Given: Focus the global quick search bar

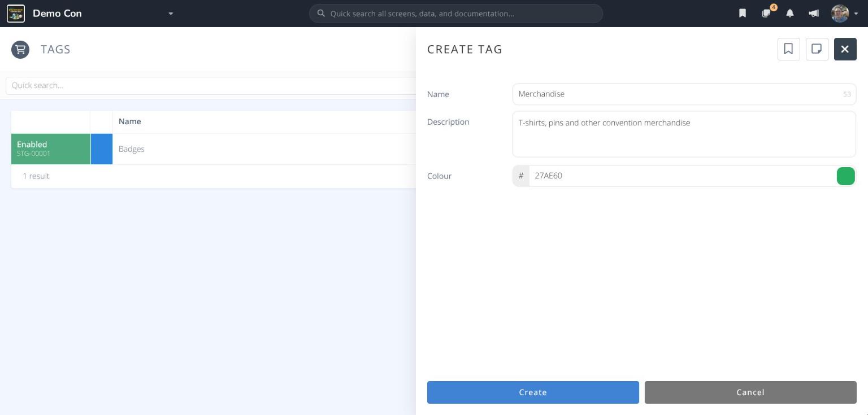Looking at the screenshot, I should [x=455, y=14].
